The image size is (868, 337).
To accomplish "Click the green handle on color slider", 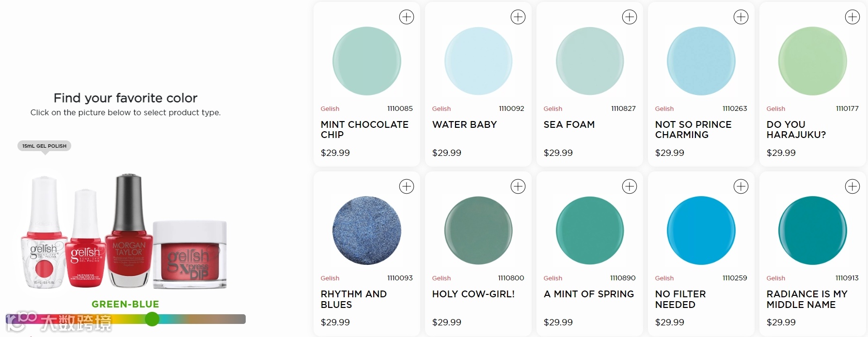I will pos(152,319).
